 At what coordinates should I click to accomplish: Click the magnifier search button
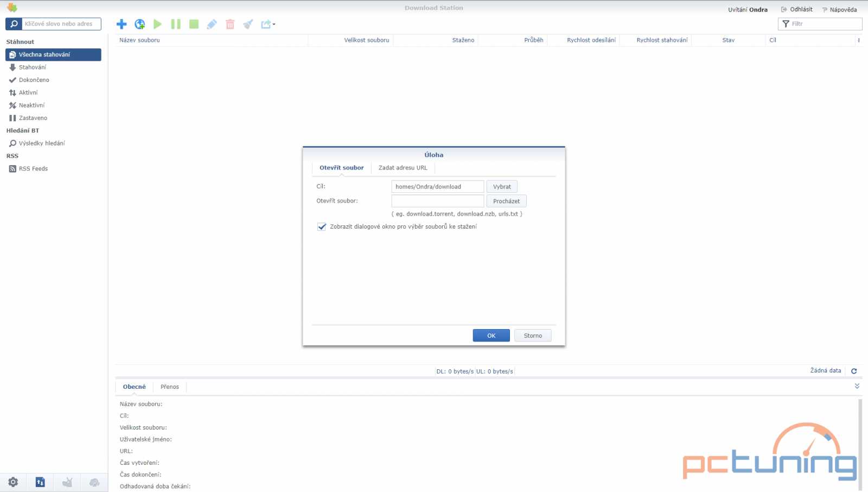(14, 24)
